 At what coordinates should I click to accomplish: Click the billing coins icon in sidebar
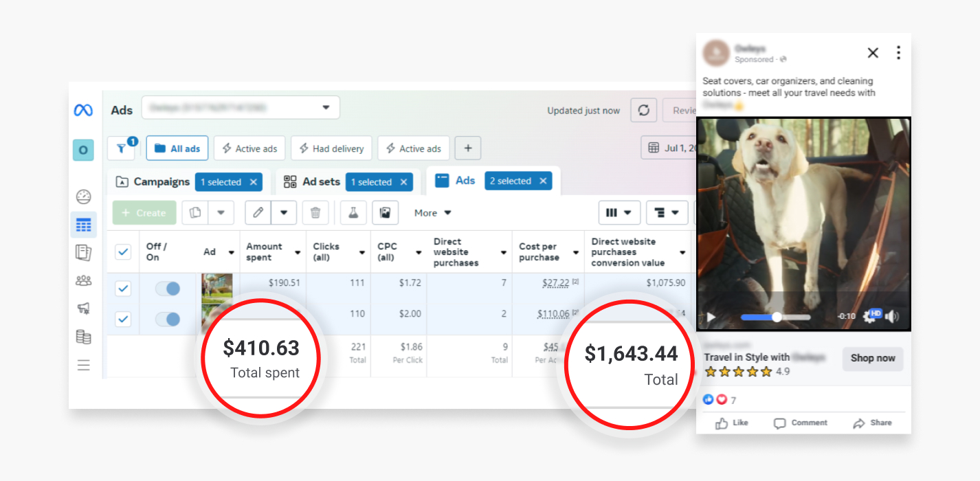point(83,337)
